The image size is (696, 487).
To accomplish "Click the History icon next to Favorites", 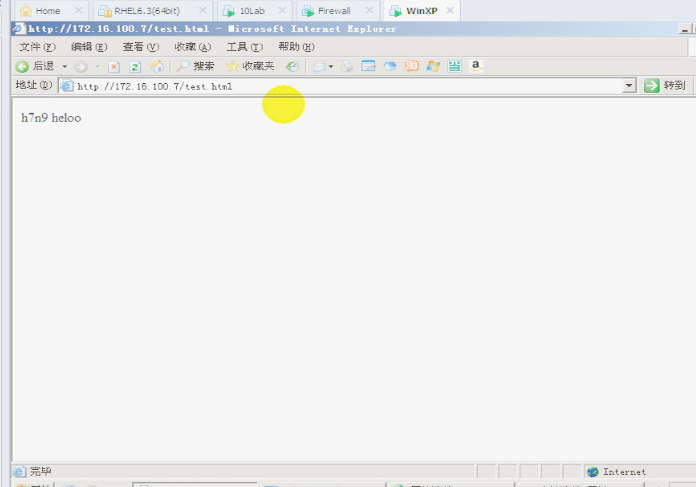I will 292,66.
